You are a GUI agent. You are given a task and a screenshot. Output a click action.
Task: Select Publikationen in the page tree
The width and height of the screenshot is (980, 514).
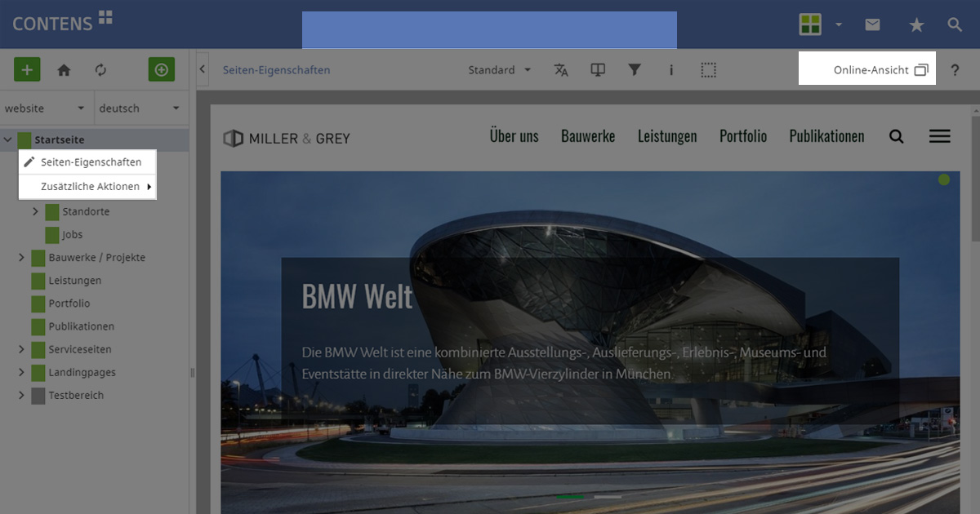(82, 326)
